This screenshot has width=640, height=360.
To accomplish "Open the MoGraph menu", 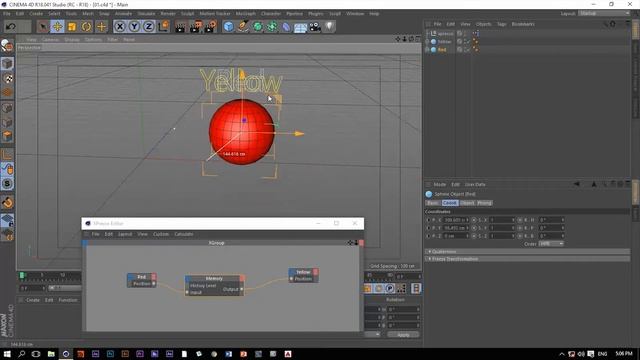I will [x=246, y=13].
